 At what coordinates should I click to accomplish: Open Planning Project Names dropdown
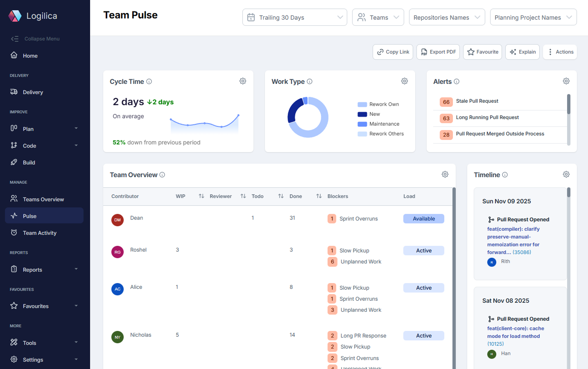click(x=534, y=17)
